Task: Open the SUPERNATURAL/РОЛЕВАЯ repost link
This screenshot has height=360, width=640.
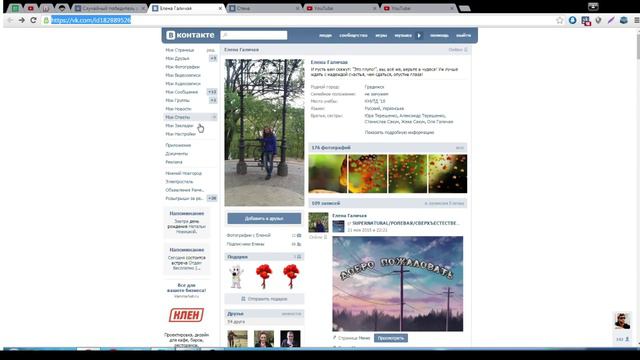Action: pyautogui.click(x=406, y=223)
